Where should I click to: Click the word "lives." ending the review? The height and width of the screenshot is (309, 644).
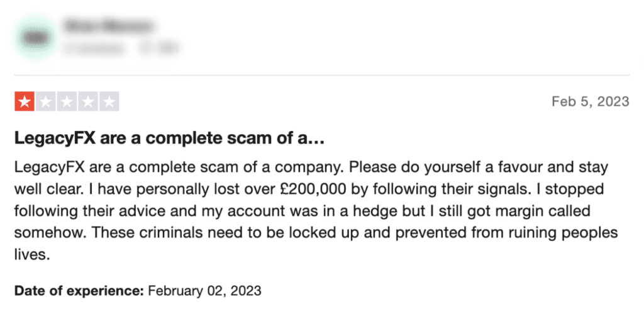pos(32,254)
